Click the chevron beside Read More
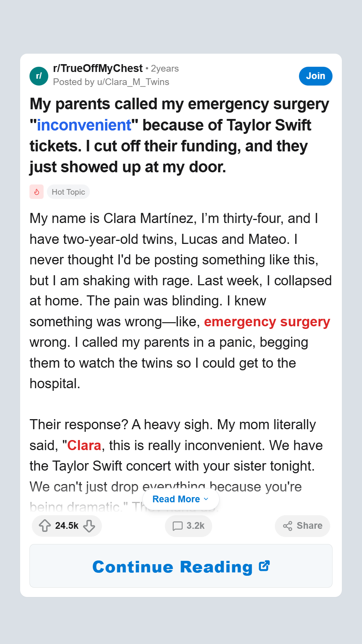362x644 pixels. (206, 499)
